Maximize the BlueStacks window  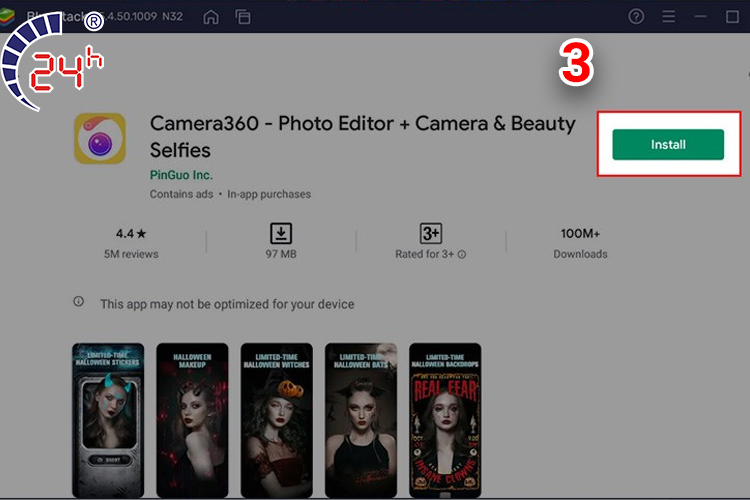point(732,17)
